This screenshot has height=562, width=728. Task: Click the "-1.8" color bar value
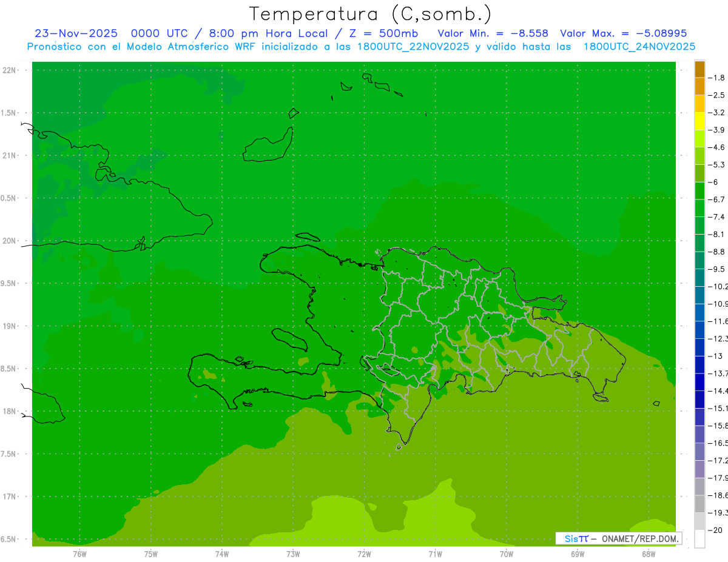tap(717, 78)
